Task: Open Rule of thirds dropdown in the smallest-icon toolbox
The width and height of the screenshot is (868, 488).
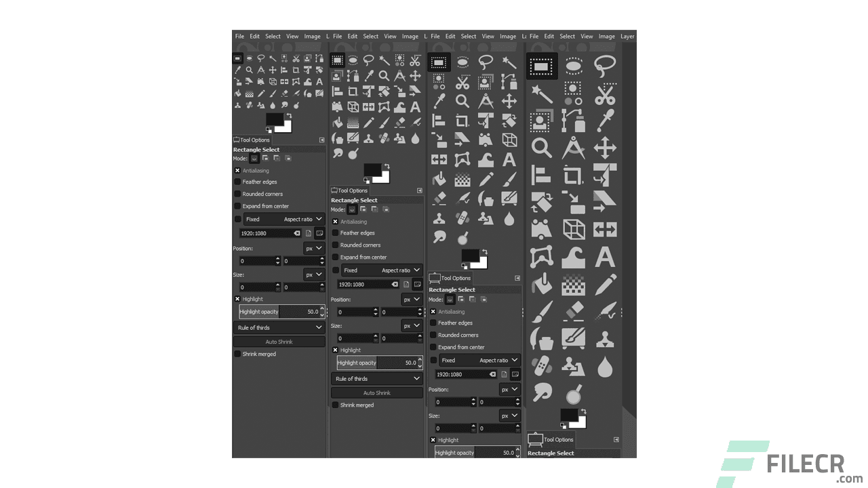Action: tap(279, 328)
